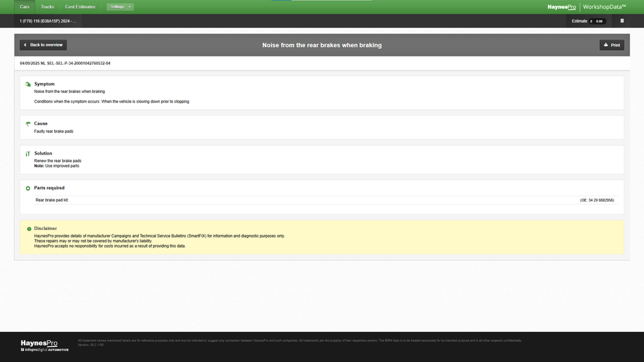Click the Symptom heading
The width and height of the screenshot is (644, 362).
(x=45, y=84)
